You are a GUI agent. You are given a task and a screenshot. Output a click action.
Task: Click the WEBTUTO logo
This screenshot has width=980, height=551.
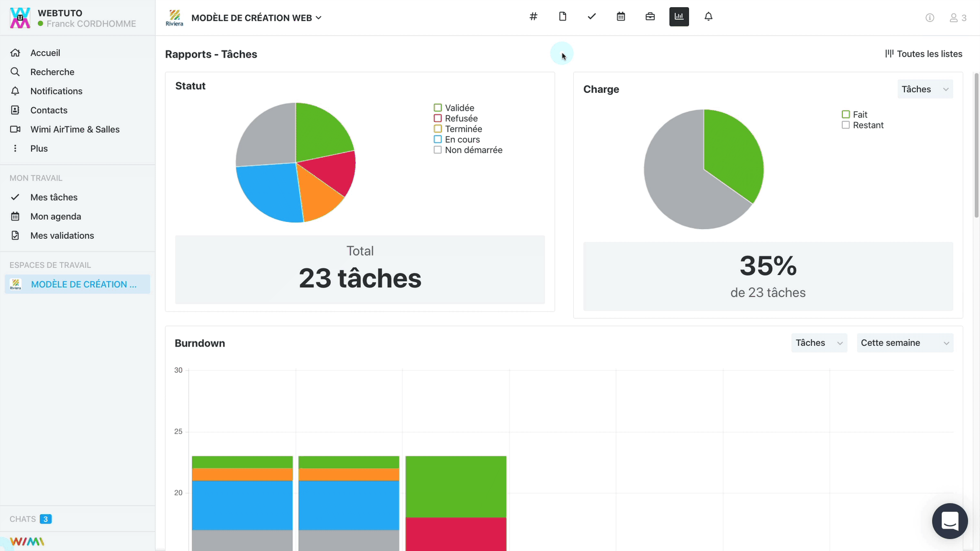click(20, 18)
